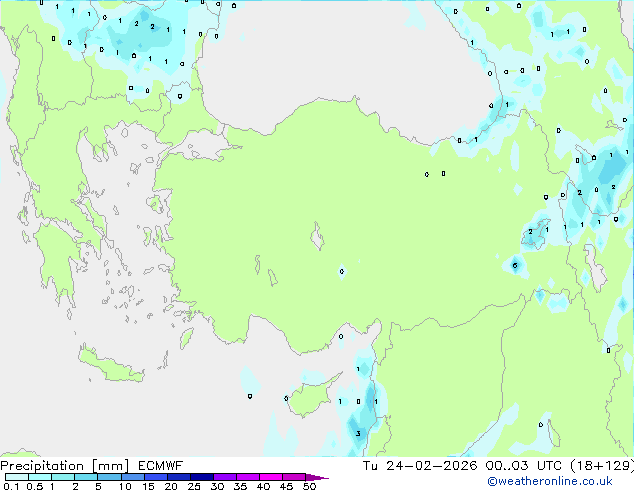This screenshot has height=490, width=634.
Task: Click the dark navy swatch between 25 and 30
Action: tap(202, 477)
